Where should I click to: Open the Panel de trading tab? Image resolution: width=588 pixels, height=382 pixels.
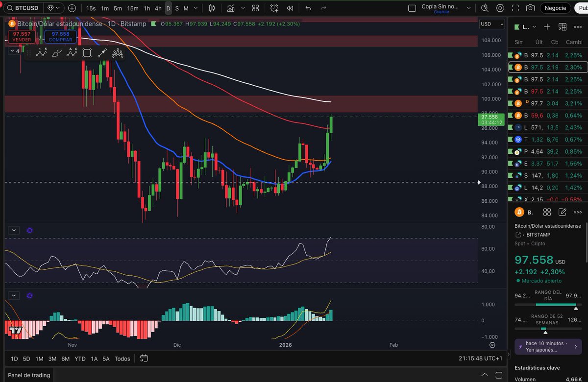coord(29,375)
